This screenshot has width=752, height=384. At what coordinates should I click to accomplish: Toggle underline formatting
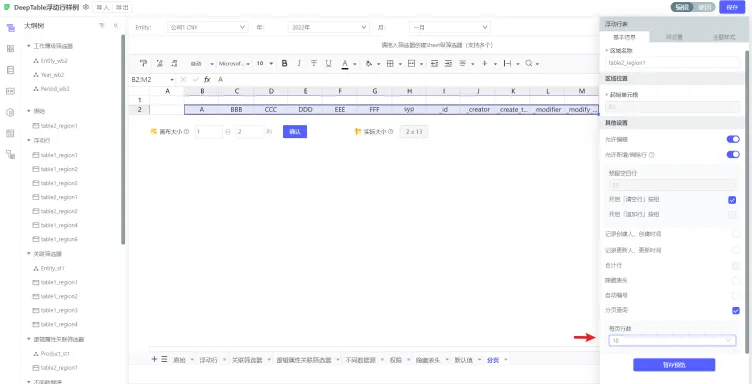pos(329,63)
